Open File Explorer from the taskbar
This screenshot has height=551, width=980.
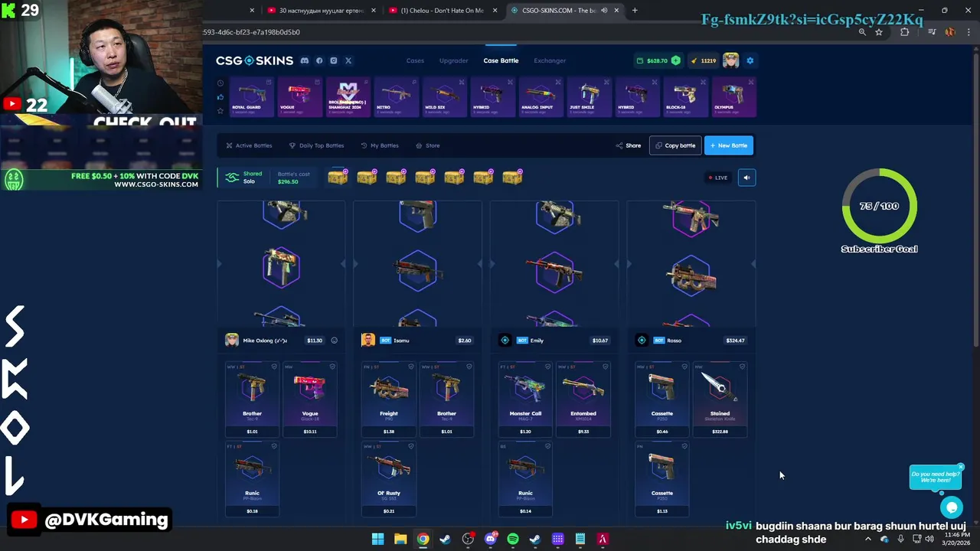tap(400, 540)
